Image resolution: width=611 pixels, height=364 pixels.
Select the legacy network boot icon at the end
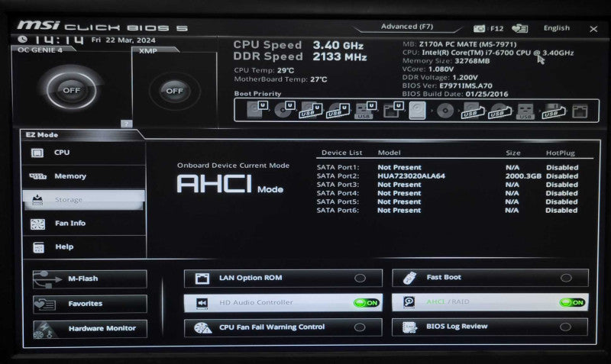580,112
